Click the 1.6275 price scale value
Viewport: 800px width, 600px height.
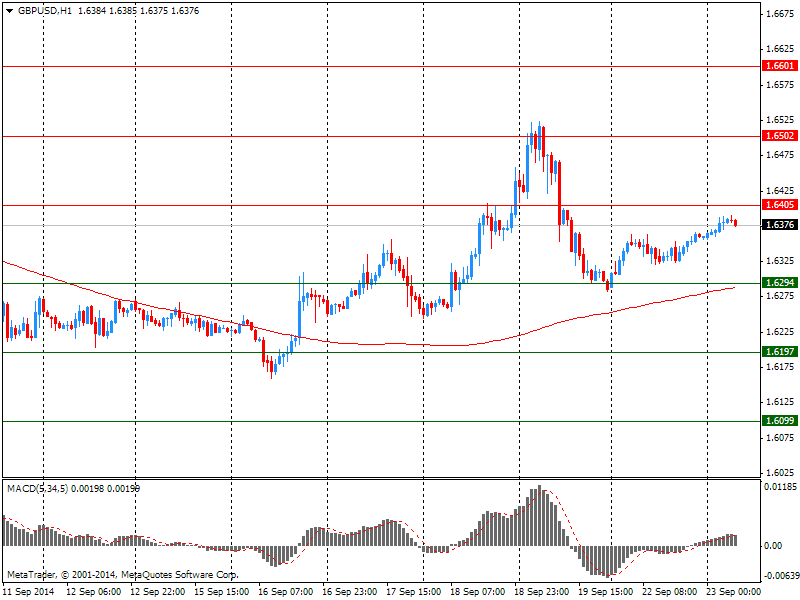pos(781,296)
